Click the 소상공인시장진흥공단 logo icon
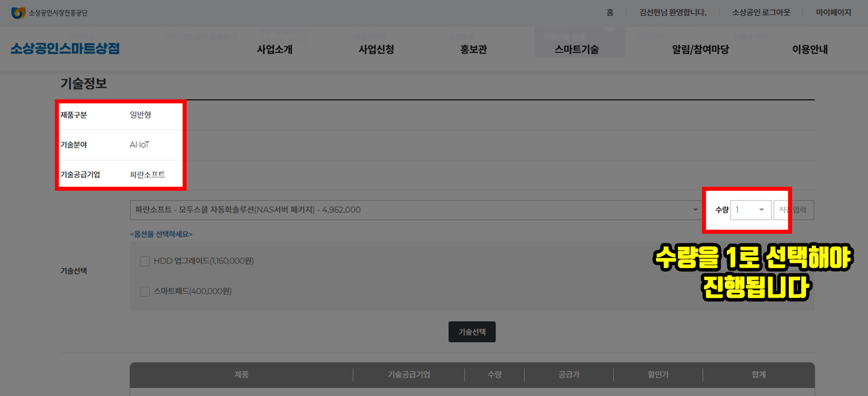 tap(18, 13)
